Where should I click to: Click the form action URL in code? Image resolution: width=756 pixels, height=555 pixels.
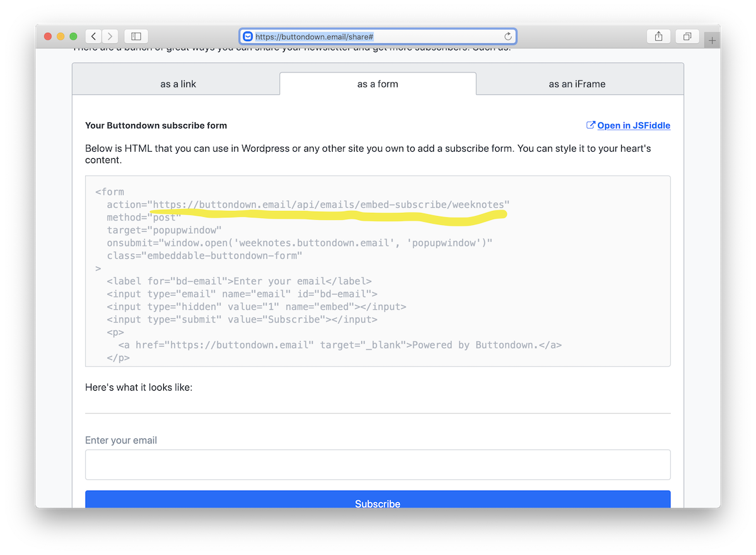click(328, 205)
